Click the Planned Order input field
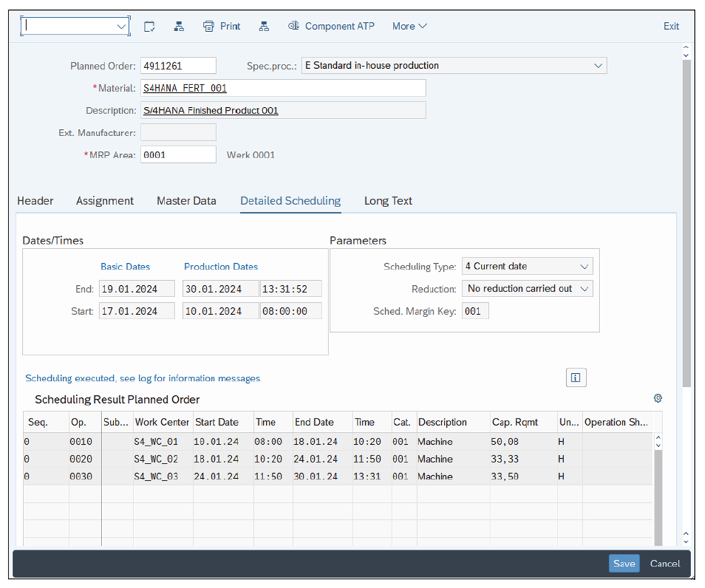This screenshot has width=705, height=588. (177, 65)
